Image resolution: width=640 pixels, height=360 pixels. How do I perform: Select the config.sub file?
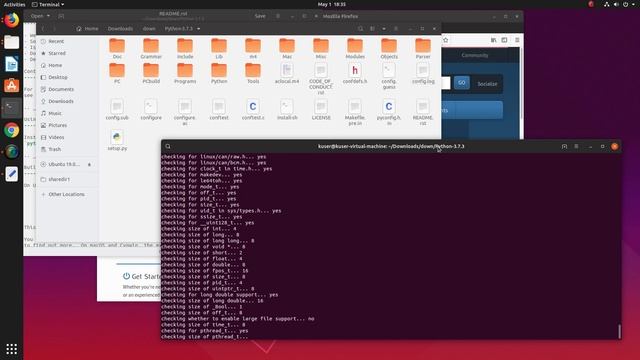pos(117,109)
